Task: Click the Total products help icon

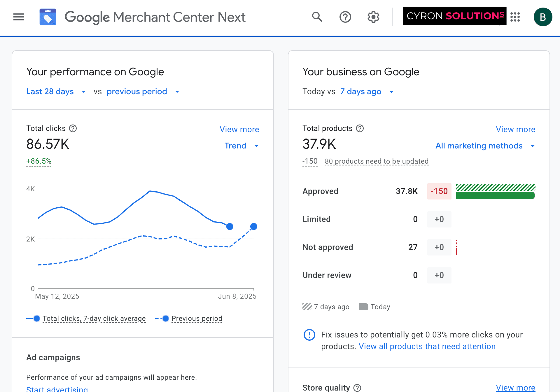Action: click(x=360, y=128)
